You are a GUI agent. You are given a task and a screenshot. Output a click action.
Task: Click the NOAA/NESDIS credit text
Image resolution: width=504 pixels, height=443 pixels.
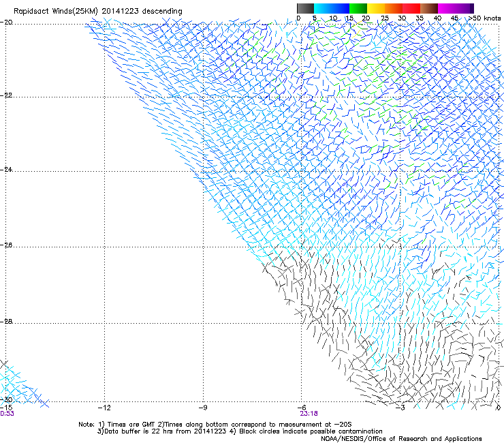pyautogui.click(x=401, y=439)
